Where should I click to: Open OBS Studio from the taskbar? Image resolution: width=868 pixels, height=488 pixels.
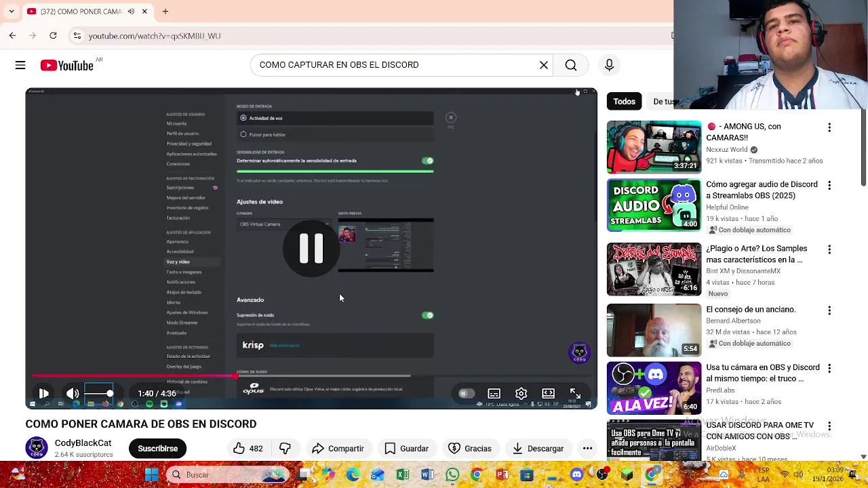[601, 474]
